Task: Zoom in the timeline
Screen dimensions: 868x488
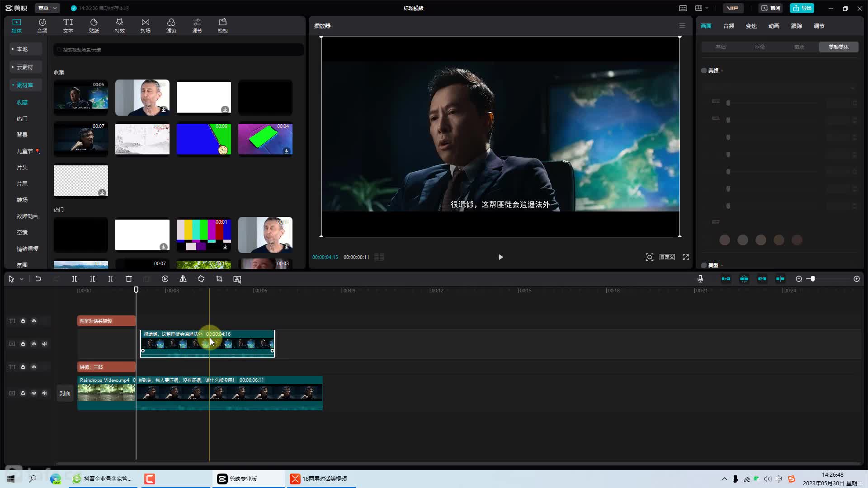Action: (857, 279)
